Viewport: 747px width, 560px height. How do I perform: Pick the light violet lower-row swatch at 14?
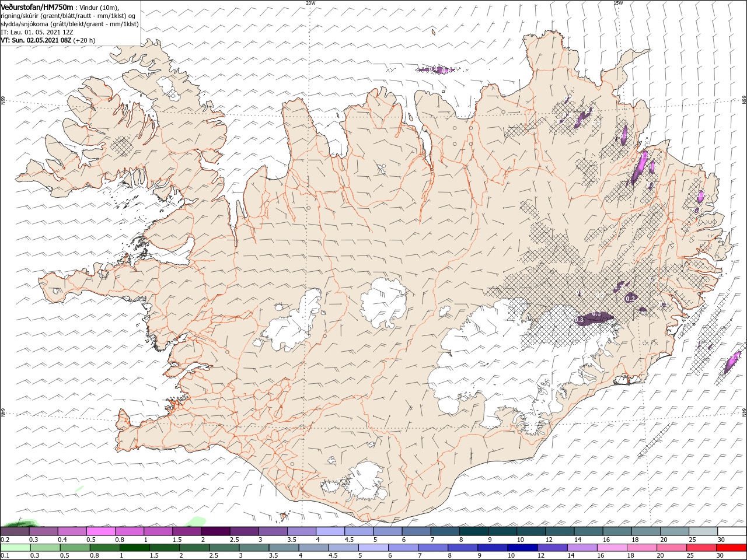(x=582, y=548)
